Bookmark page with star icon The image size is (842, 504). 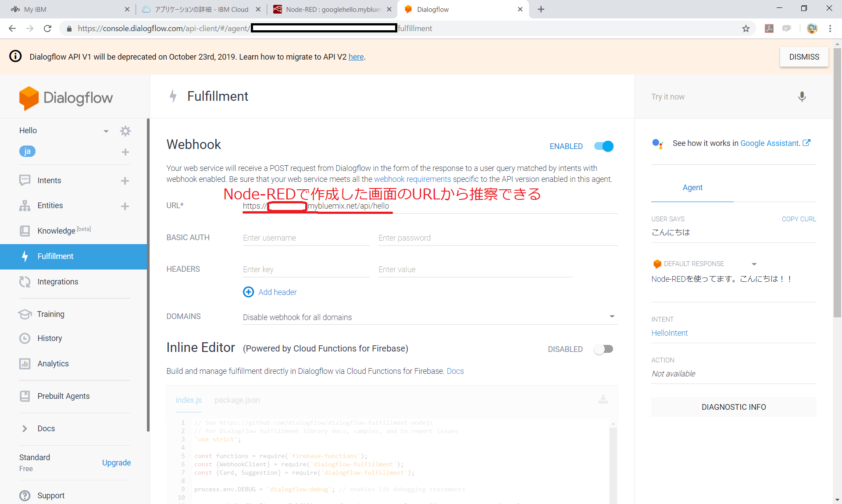pyautogui.click(x=746, y=28)
